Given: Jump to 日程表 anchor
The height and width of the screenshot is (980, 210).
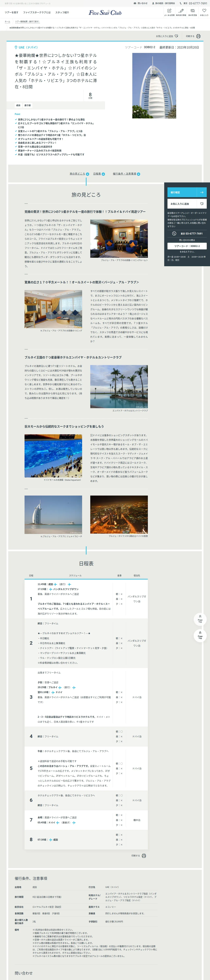Looking at the screenshot, I should (97, 173).
